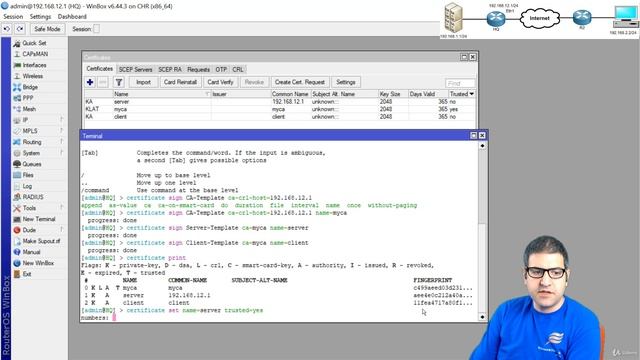Screen dimensions: 640x360
Task: Toggle Safe Mode
Action: click(x=47, y=29)
